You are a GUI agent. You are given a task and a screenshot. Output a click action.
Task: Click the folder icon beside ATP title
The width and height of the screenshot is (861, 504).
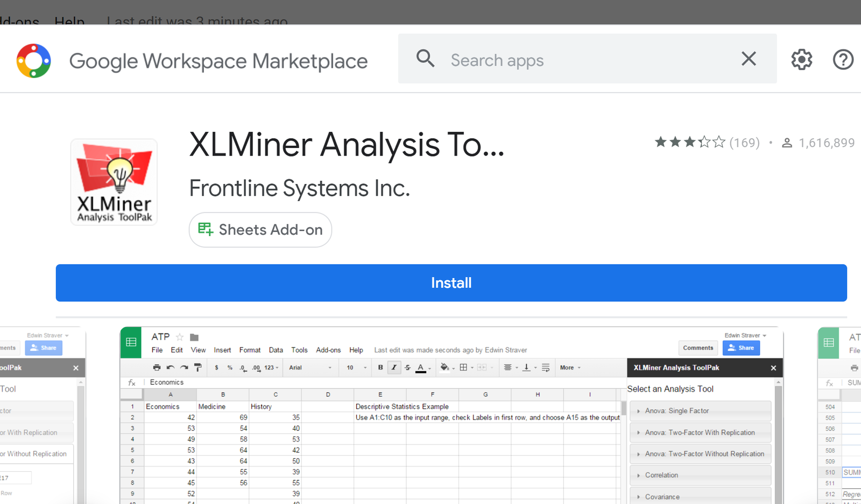coord(194,337)
